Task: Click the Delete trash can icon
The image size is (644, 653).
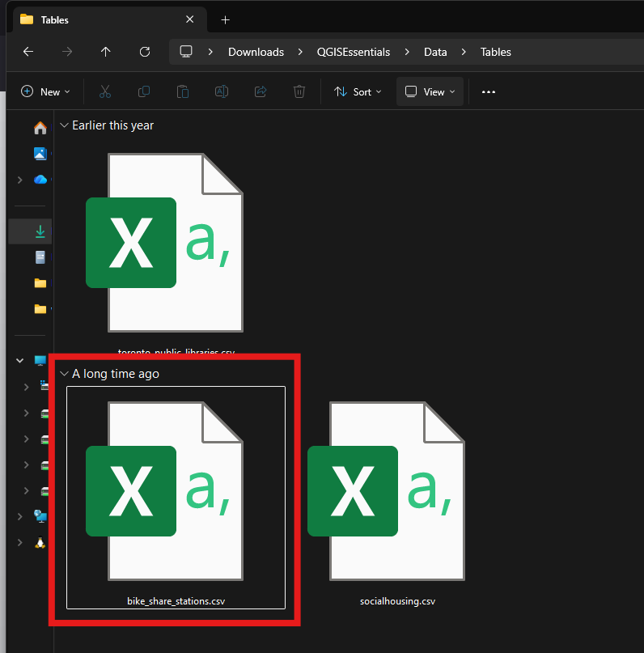Action: pyautogui.click(x=299, y=91)
